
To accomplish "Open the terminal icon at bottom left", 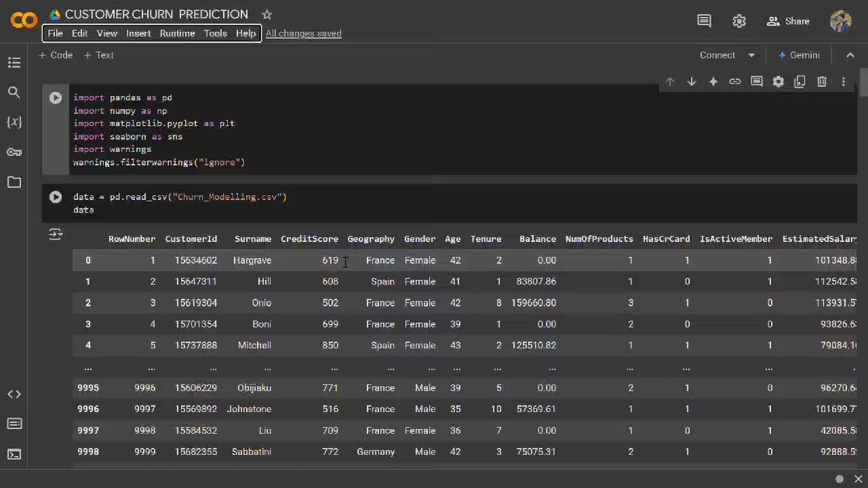I will 14,454.
